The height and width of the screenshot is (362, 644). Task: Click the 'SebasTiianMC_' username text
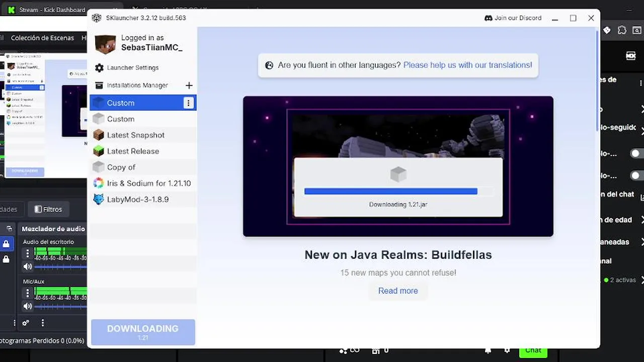click(x=151, y=48)
